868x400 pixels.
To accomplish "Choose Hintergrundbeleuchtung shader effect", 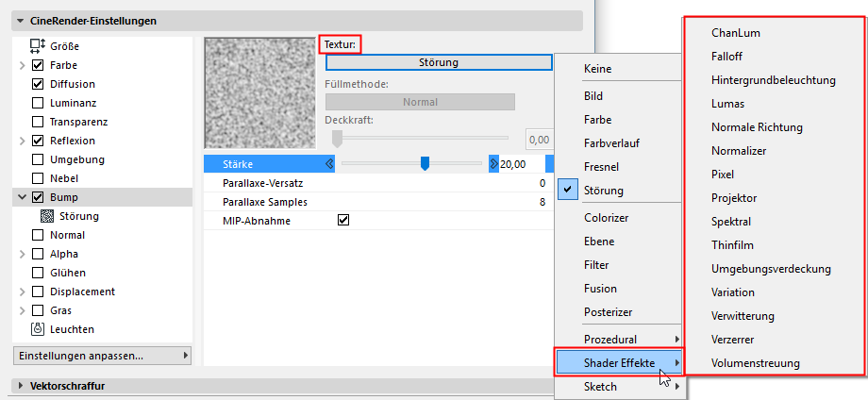I will [775, 80].
